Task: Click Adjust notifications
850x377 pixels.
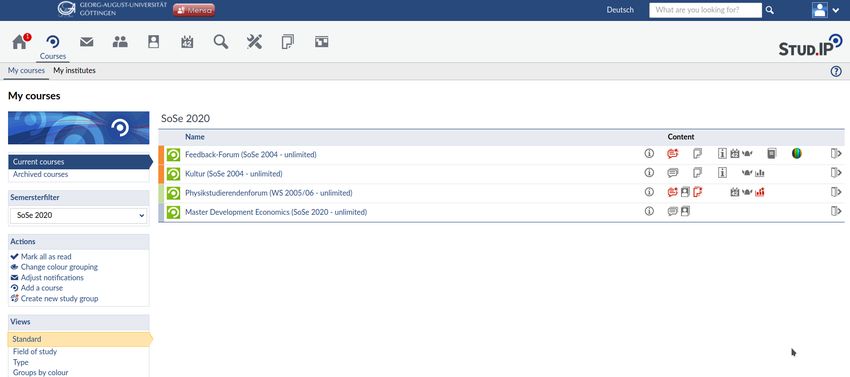Action: 52,278
